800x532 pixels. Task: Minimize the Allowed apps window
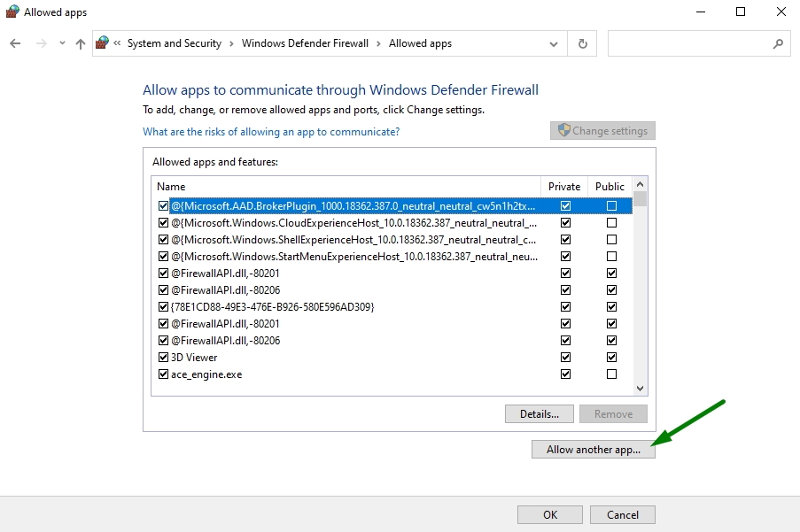pos(701,12)
